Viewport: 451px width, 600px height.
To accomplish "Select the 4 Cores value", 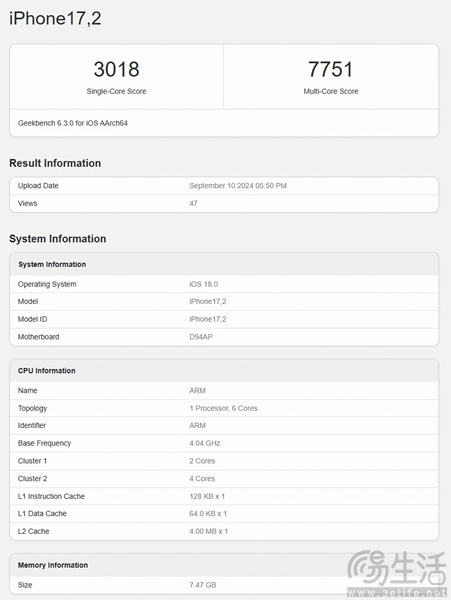I will click(x=202, y=479).
